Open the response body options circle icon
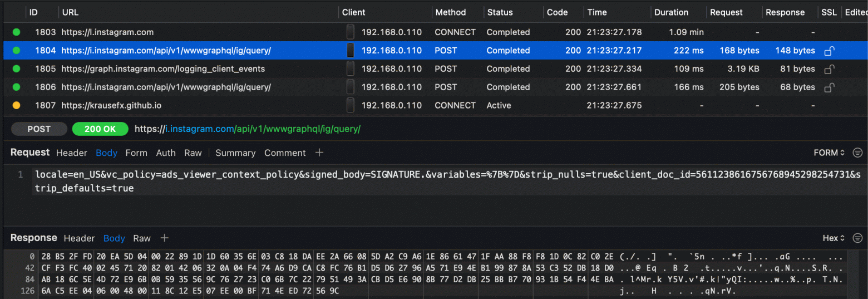Viewport: 868px width, 299px height. [858, 238]
